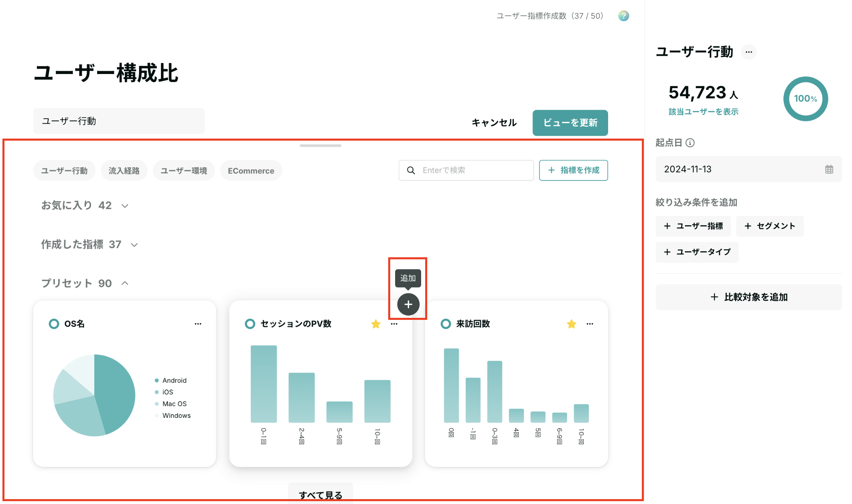
Task: Click the panel drag handle bar
Action: tap(321, 146)
